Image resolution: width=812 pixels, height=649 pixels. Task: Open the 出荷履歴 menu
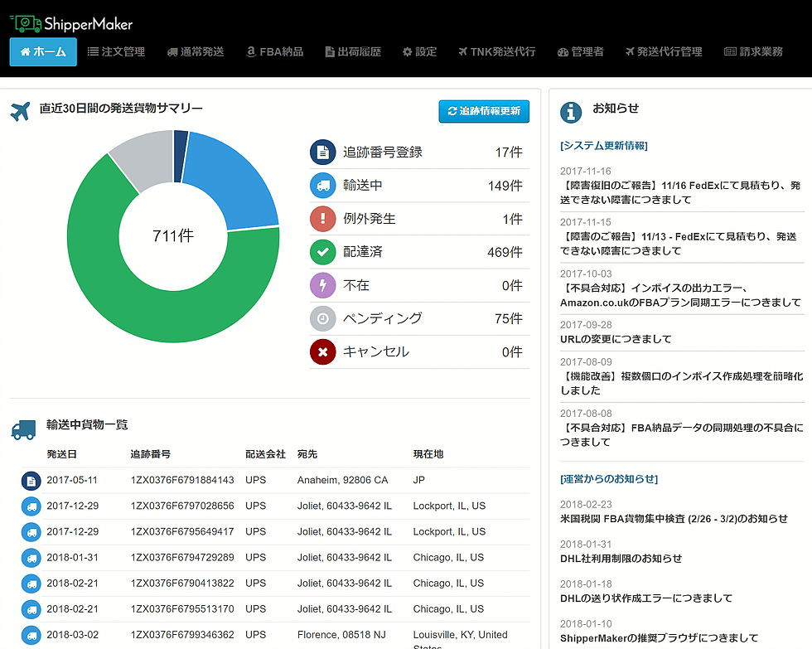pos(353,51)
